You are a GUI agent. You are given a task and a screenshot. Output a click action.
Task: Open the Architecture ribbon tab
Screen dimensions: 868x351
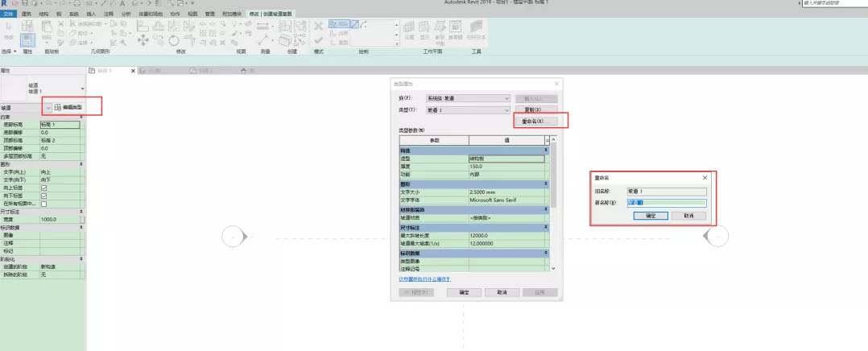tap(27, 13)
